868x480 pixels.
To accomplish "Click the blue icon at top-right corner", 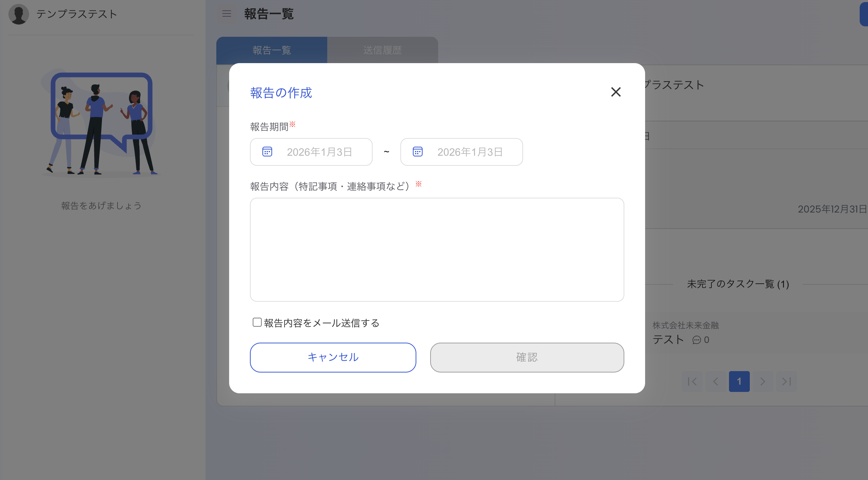I will coord(864,14).
